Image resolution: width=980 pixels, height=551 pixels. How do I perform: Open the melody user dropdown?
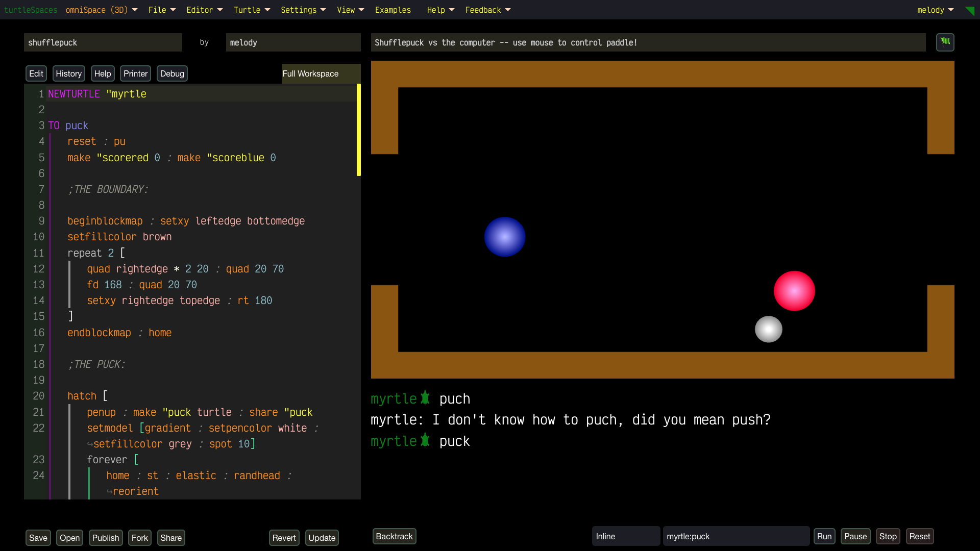[x=935, y=10]
